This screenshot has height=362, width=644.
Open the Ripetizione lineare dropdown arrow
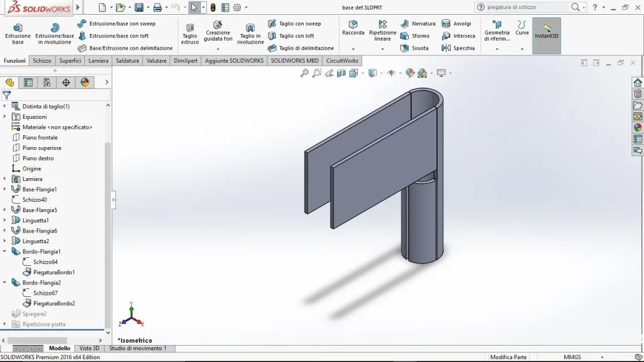coord(382,49)
